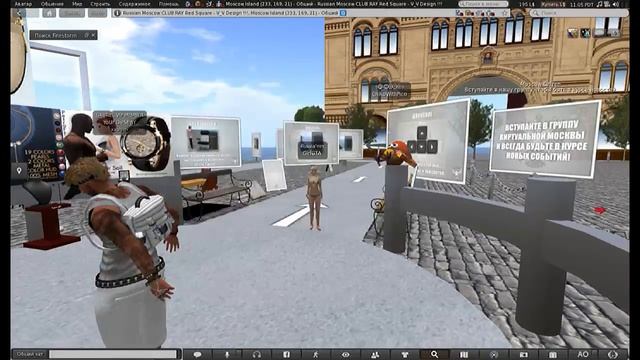This screenshot has width=640, height=360.
Task: Click the first grey button right of Home
Action: [x=72, y=13]
